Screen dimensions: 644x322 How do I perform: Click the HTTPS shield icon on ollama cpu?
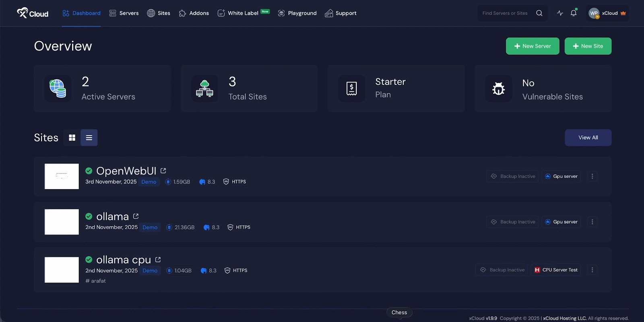[227, 270]
